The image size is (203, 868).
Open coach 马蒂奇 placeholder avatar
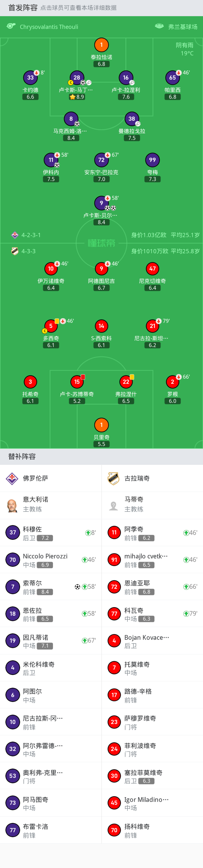114,505
